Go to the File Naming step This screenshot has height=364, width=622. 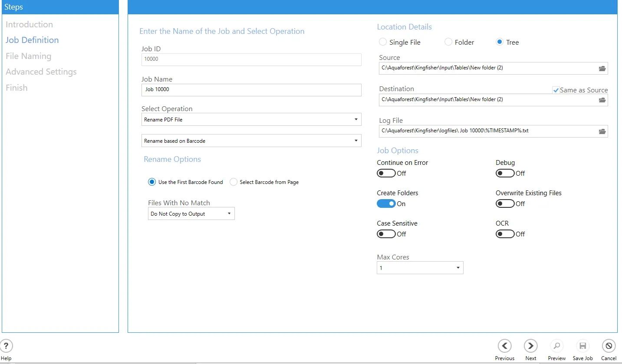coord(28,56)
